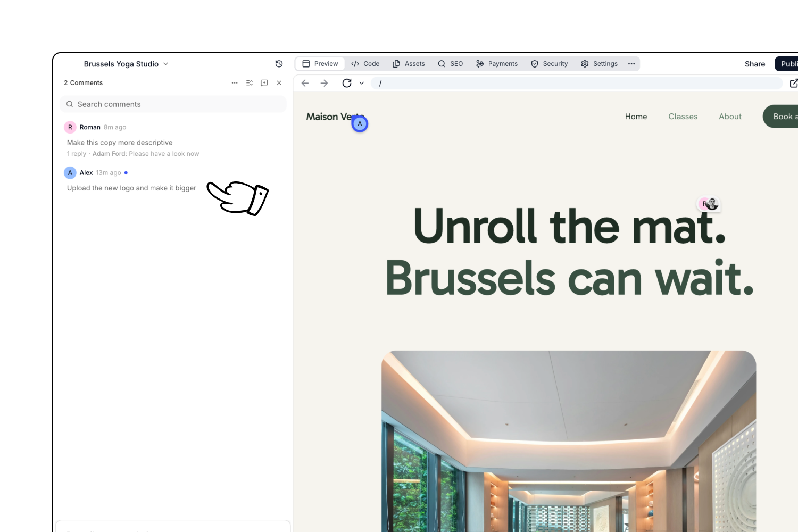Open the Settings tab

click(600, 64)
